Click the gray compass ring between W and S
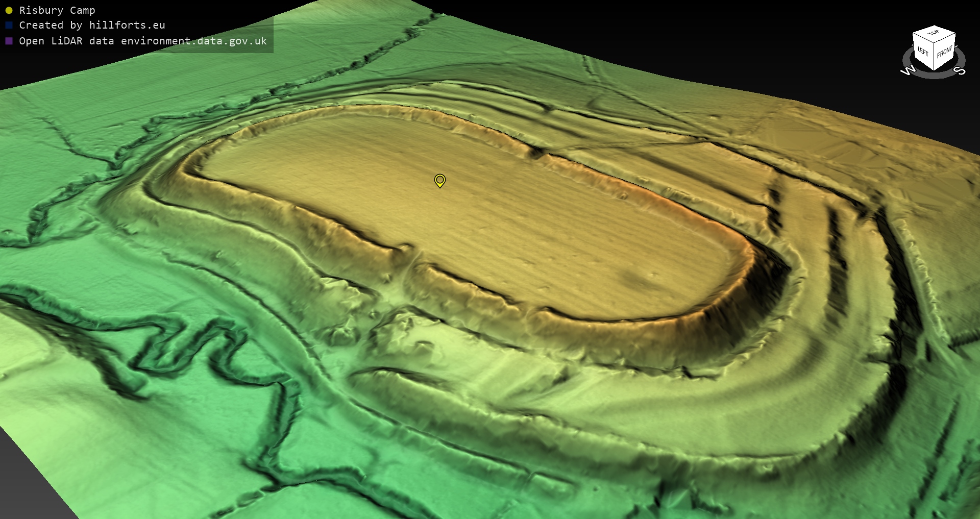Viewport: 980px width, 519px height. click(934, 76)
